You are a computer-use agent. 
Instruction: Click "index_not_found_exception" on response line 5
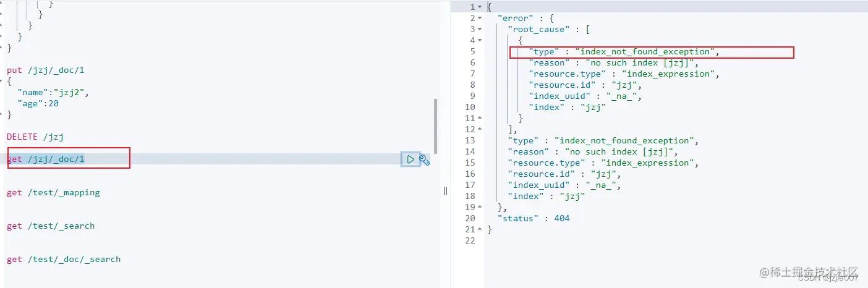click(x=644, y=52)
